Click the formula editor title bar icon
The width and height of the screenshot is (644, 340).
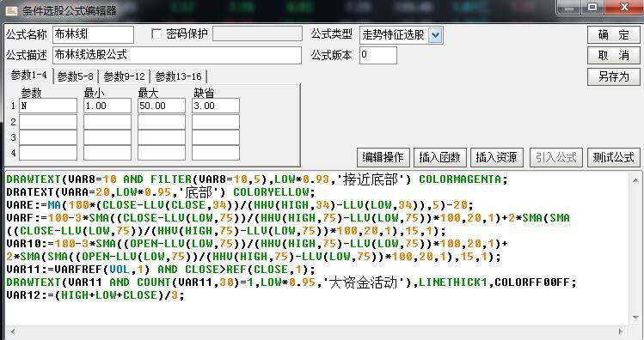(x=11, y=10)
